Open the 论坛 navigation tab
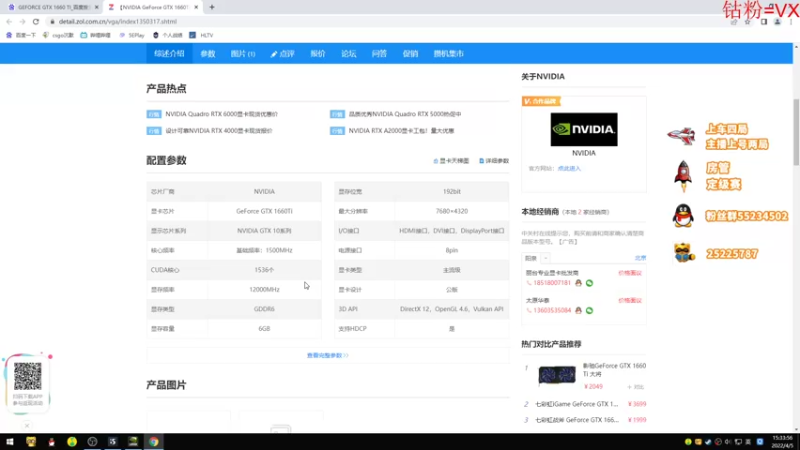The height and width of the screenshot is (450, 800). click(x=348, y=54)
